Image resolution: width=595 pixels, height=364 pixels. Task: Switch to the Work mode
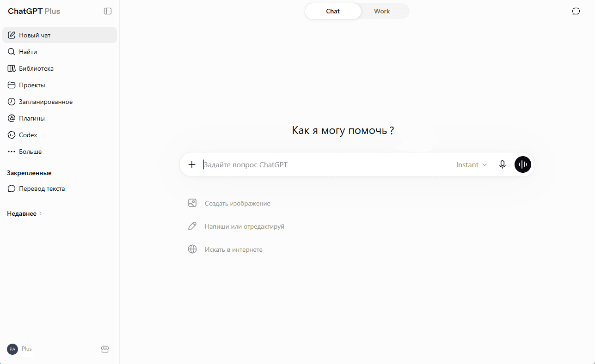click(x=382, y=12)
